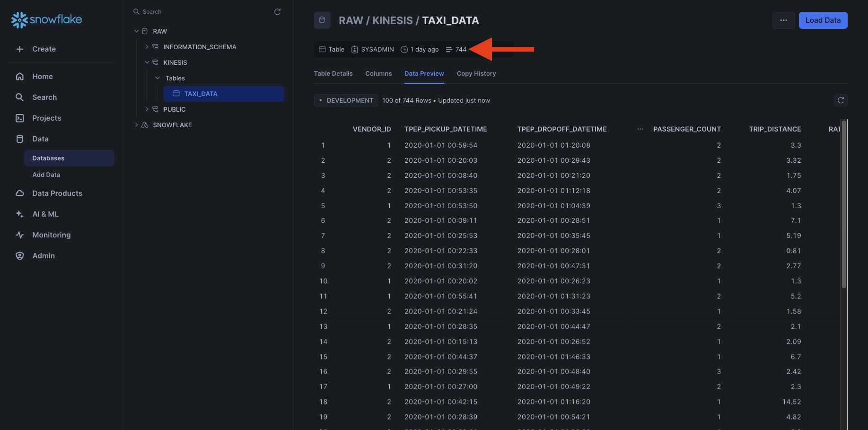The width and height of the screenshot is (868, 430).
Task: Click the PASSENGER_COUNT column header
Action: [687, 129]
